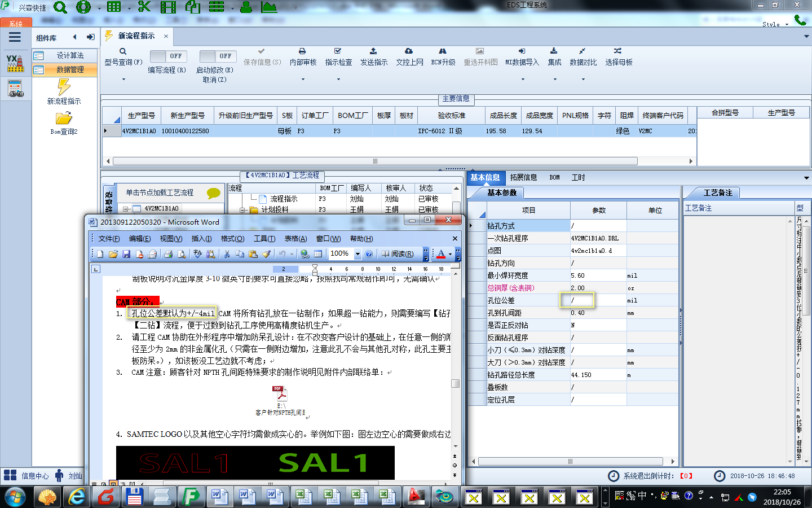Viewport: 812px width, 508px height.
Task: Open 型号查询(F) model search
Action: 123,56
